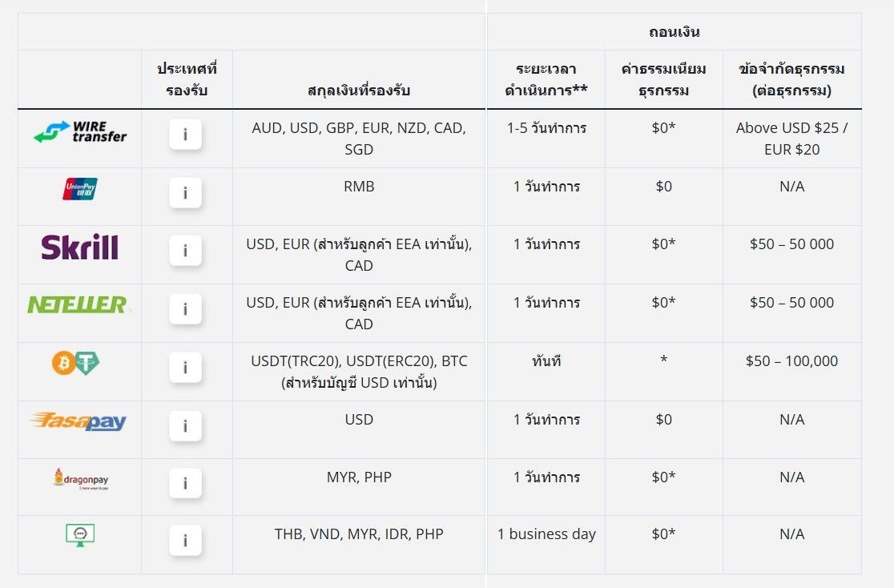Click the Wire transfer logo
Viewport: 894px width, 588px height.
[80, 131]
